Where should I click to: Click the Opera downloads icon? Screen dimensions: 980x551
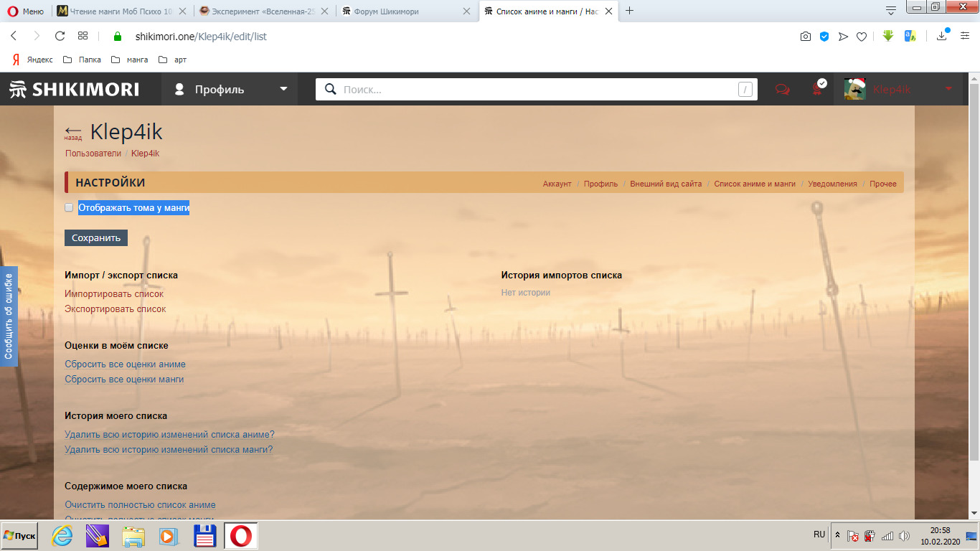pos(942,36)
